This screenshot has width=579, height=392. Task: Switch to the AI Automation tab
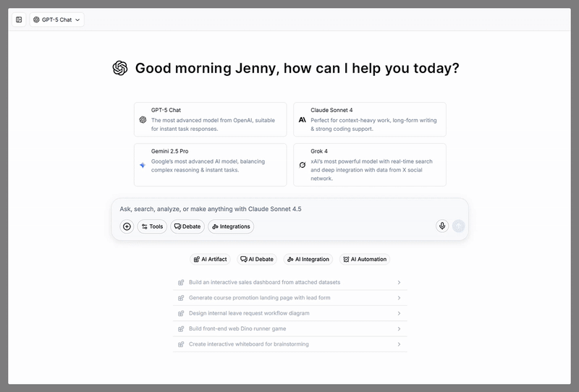click(x=365, y=259)
